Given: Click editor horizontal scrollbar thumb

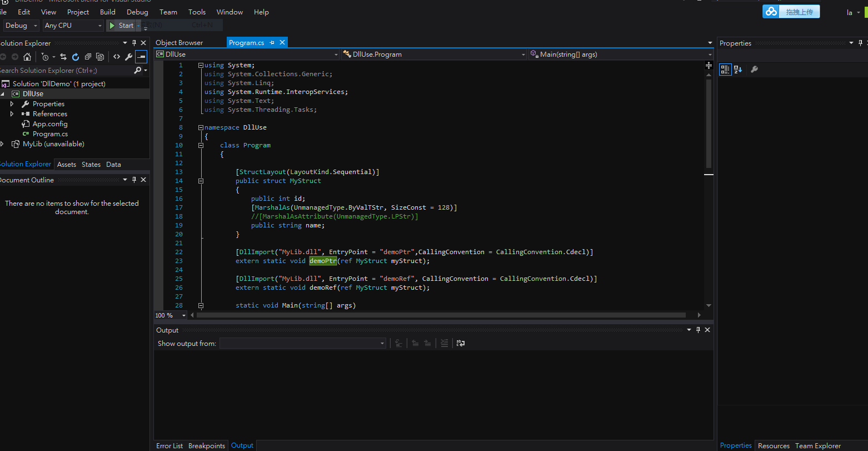Looking at the screenshot, I should (x=441, y=315).
